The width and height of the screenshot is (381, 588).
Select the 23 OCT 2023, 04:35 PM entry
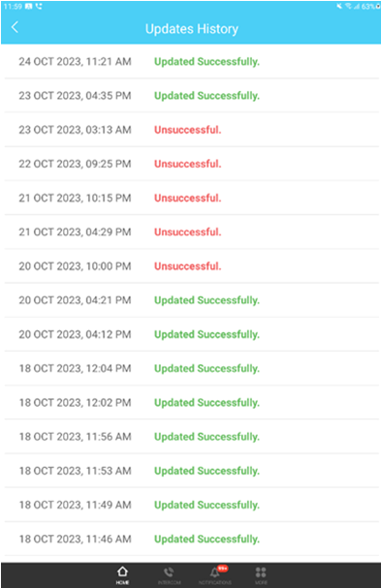click(191, 96)
